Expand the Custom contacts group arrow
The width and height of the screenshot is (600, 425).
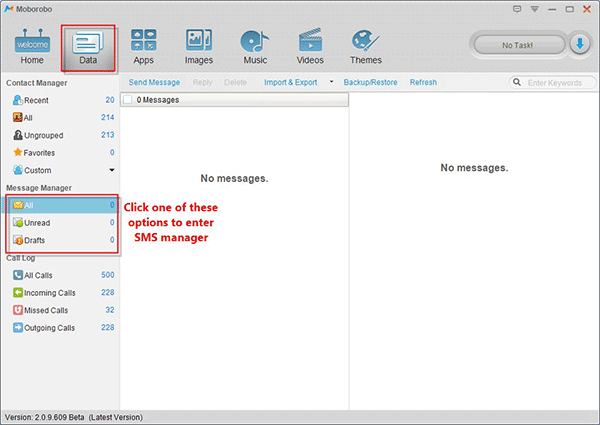(111, 170)
